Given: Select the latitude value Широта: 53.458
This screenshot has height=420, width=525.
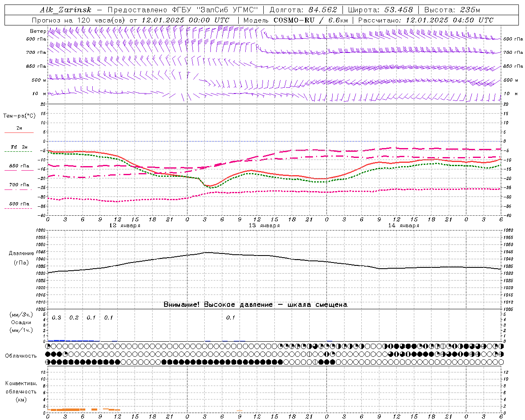Looking at the screenshot, I should click(x=380, y=10).
